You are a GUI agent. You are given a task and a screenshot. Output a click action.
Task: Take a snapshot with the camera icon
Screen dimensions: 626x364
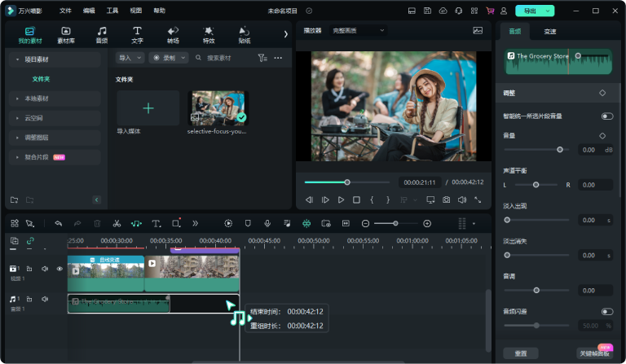pyautogui.click(x=446, y=200)
